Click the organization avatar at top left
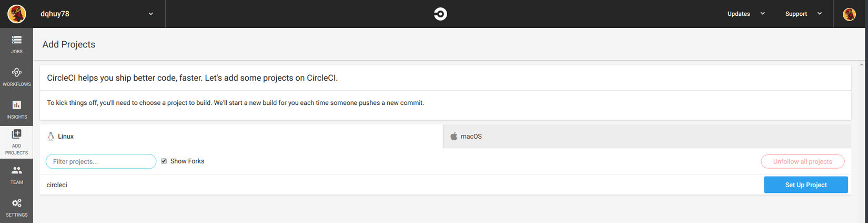The width and height of the screenshot is (868, 223). click(16, 14)
